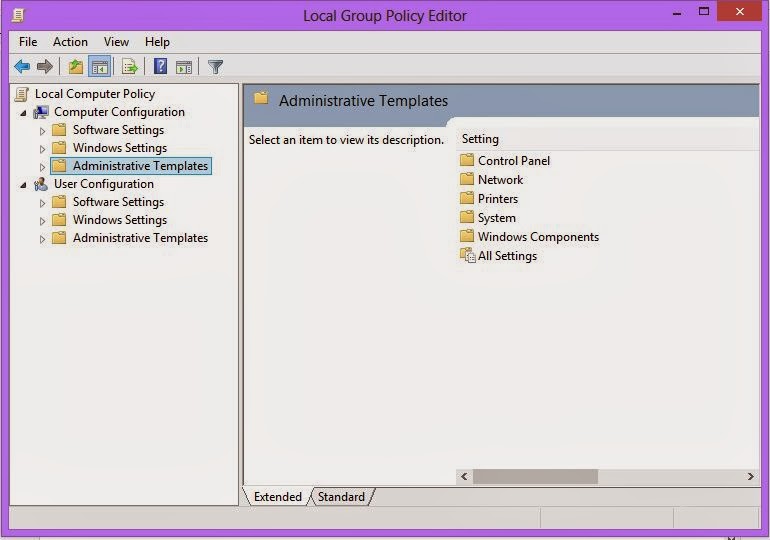This screenshot has width=770, height=540.
Task: Click the User Configuration user icon
Action: pyautogui.click(x=41, y=185)
